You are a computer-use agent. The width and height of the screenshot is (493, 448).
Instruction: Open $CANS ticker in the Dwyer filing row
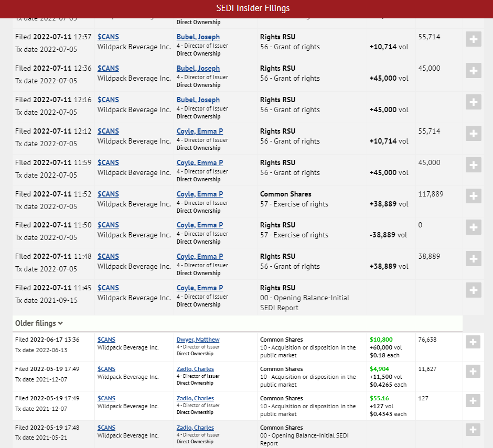[106, 340]
